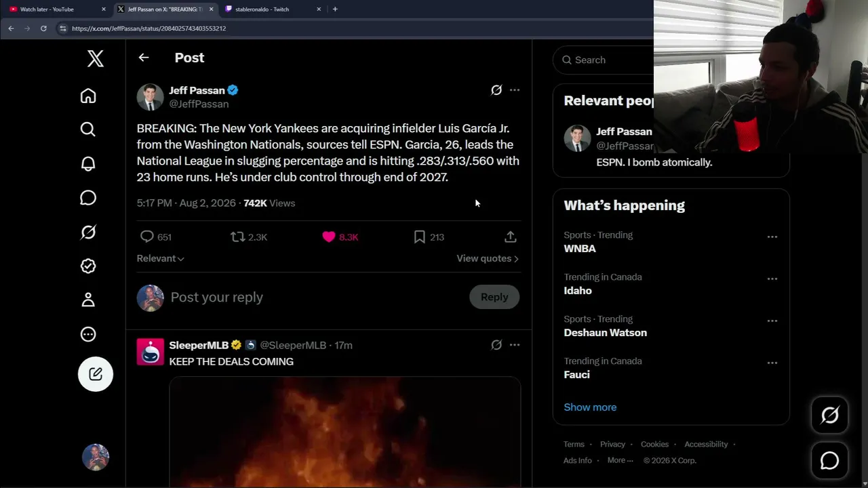Screen dimensions: 868x488
Task: Bookmark the post with 213 bookmarks
Action: tap(429, 237)
